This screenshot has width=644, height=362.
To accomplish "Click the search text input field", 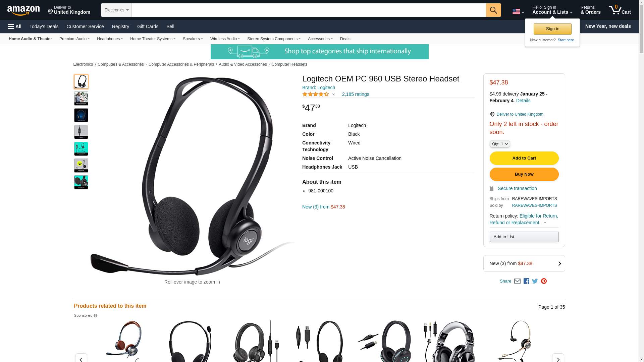I will point(309,10).
